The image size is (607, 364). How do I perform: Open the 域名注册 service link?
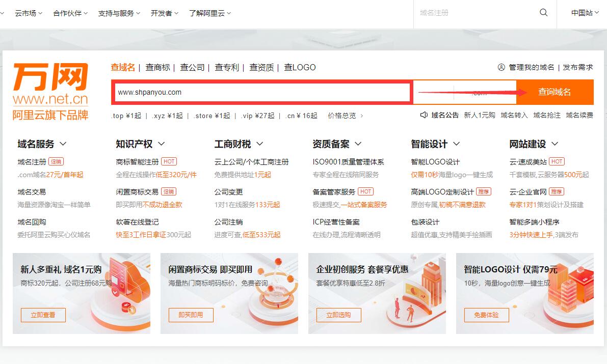coord(32,162)
